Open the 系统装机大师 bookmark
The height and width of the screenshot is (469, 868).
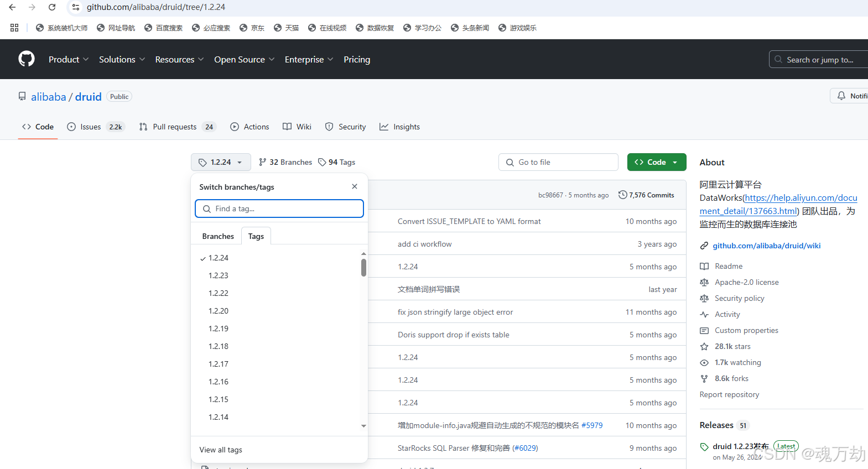pos(61,28)
